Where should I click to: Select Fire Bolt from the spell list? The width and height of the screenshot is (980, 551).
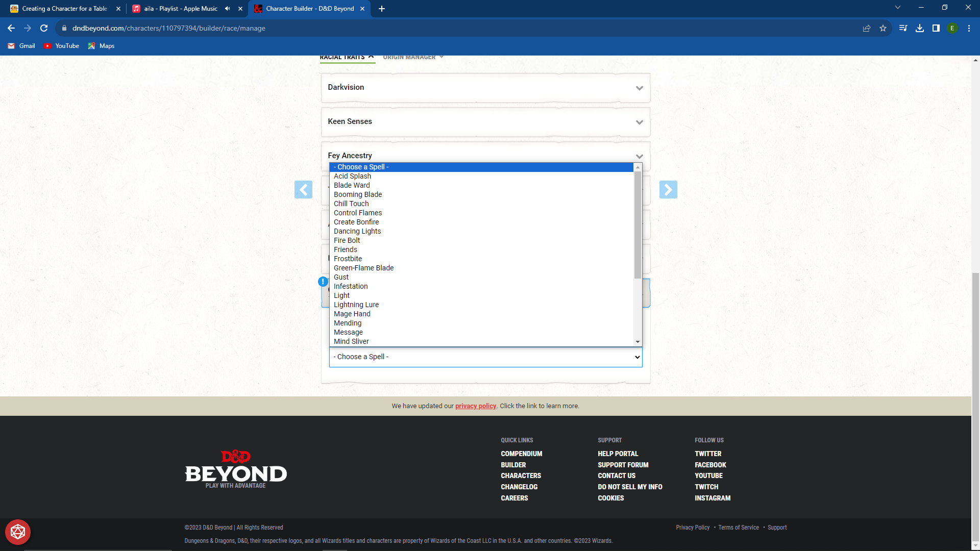[347, 240]
